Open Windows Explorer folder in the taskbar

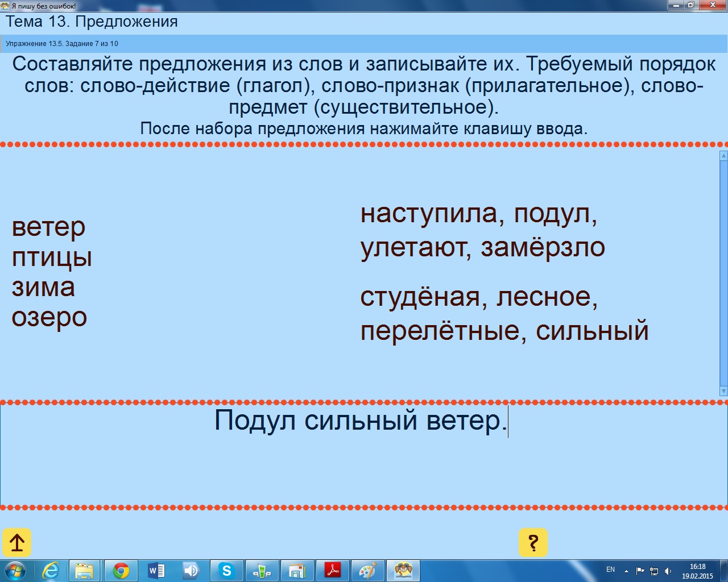[x=85, y=570]
